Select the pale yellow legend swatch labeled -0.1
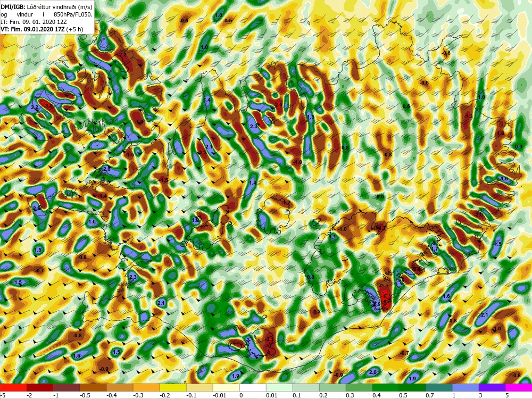Viewport: 532px width, 399px height. coord(199,387)
